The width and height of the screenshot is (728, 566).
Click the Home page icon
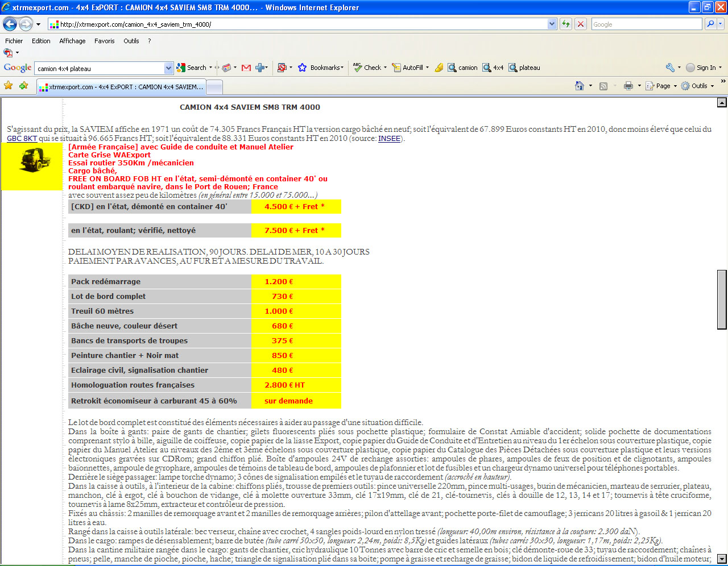point(580,86)
